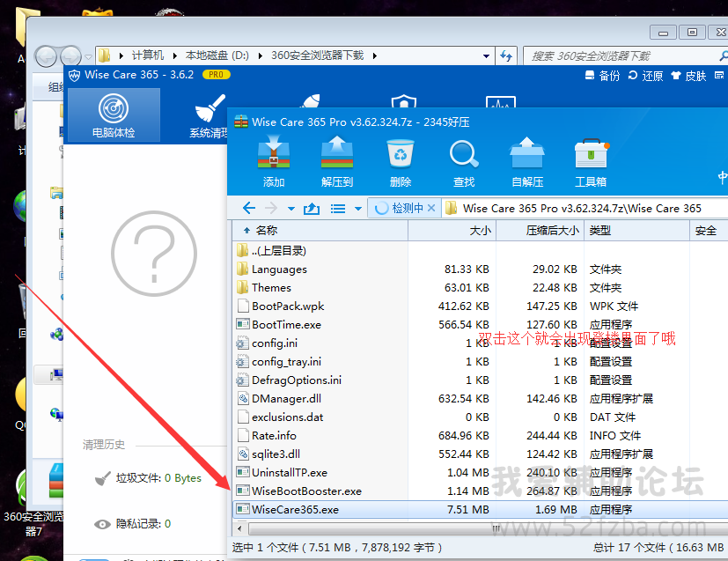Screen dimensions: 728x561
Task: Click 皮肤 (Skin) in Wise Care title bar
Action: [689, 76]
